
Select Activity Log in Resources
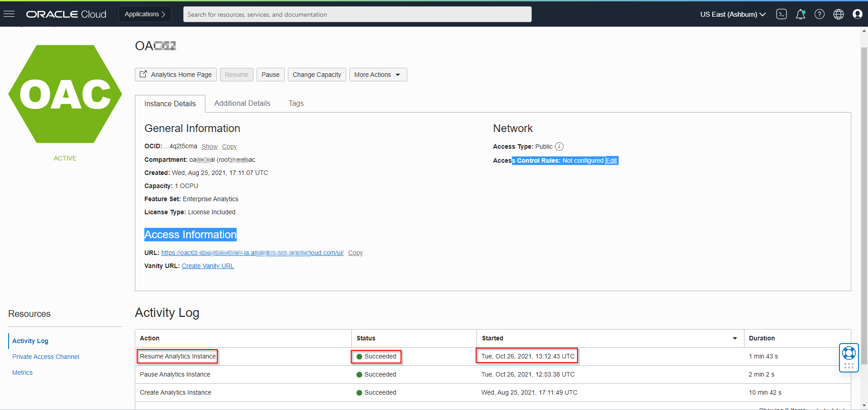(x=30, y=341)
